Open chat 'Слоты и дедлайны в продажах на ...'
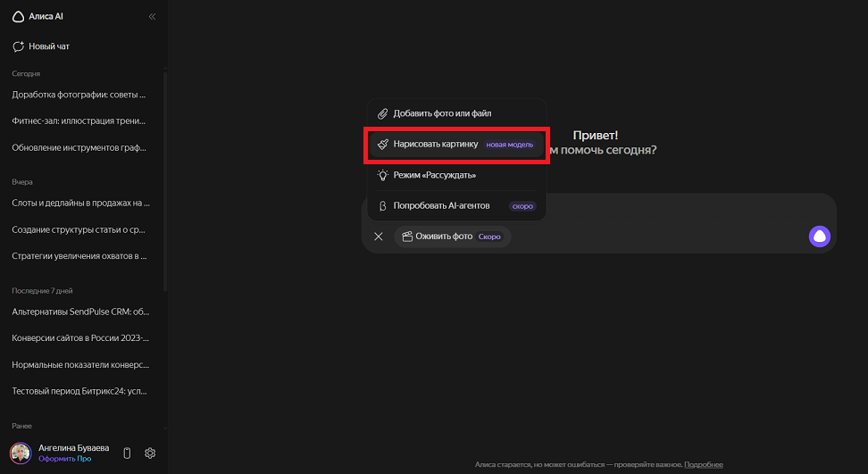The image size is (868, 474). 81,203
